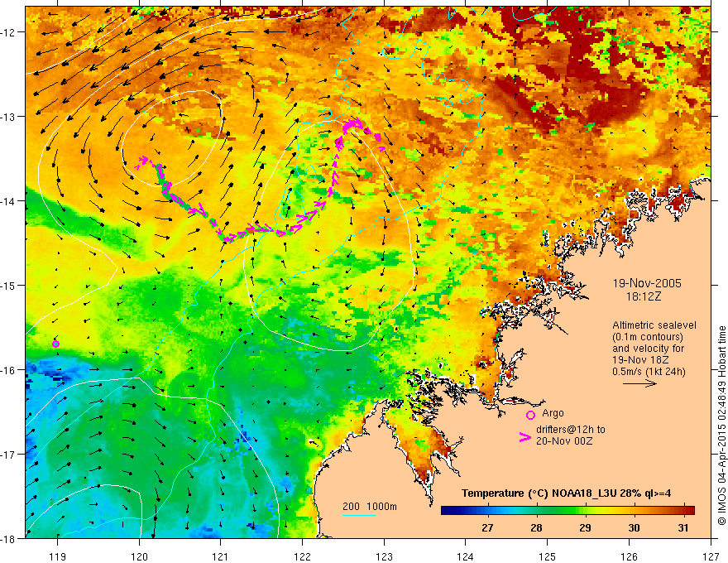
Task: Click the Argo float marker near 119°E
Action: tap(55, 344)
